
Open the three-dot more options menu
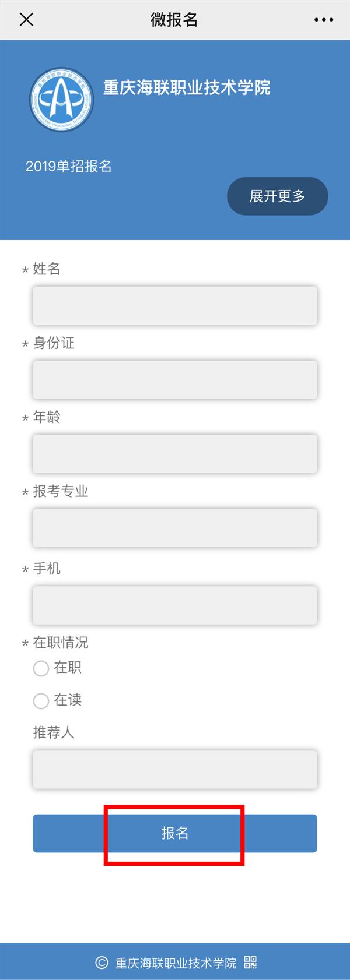point(324,20)
